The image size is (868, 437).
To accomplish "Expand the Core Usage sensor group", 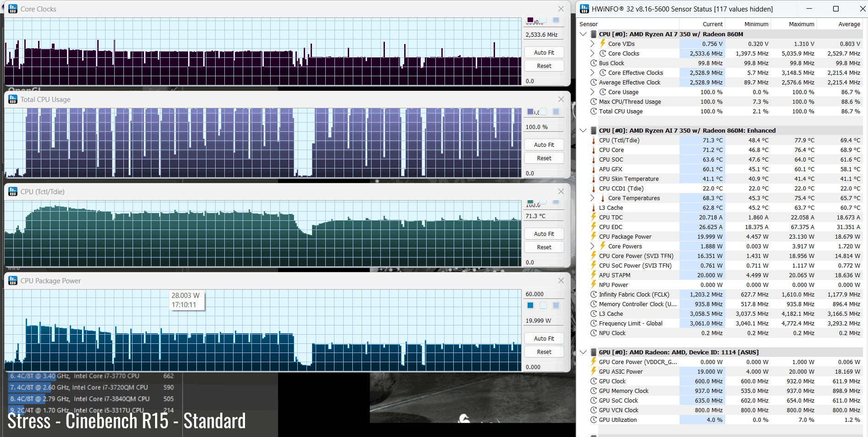I will coord(592,92).
